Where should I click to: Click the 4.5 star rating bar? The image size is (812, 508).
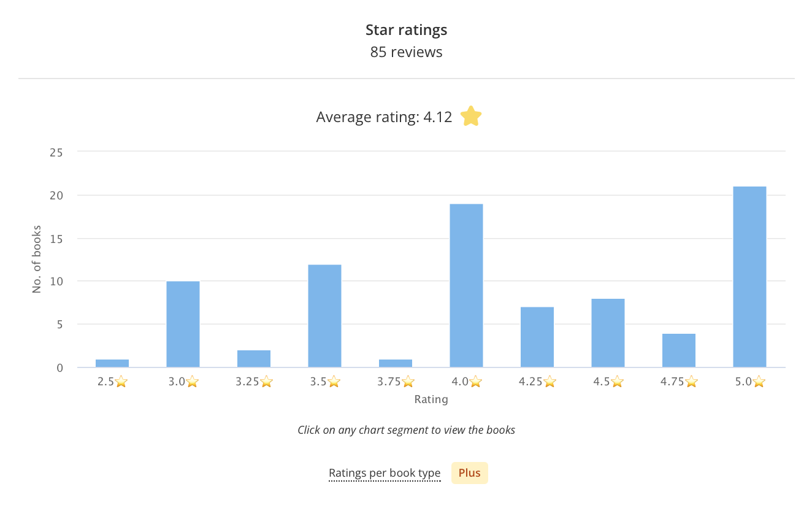(x=608, y=333)
